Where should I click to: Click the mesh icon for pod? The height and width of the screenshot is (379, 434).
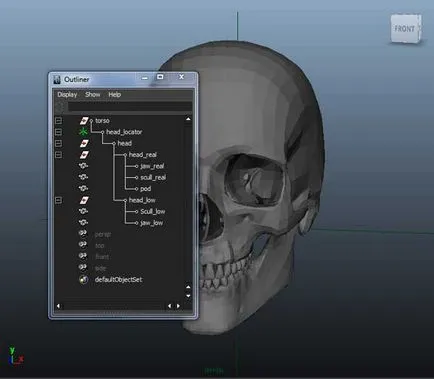(x=83, y=188)
